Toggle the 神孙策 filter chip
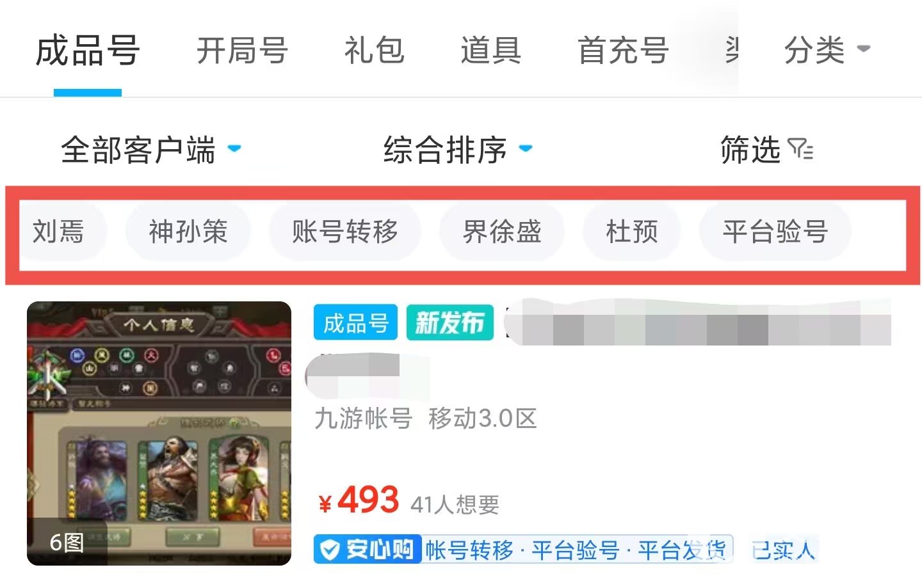This screenshot has width=922, height=588. (188, 232)
